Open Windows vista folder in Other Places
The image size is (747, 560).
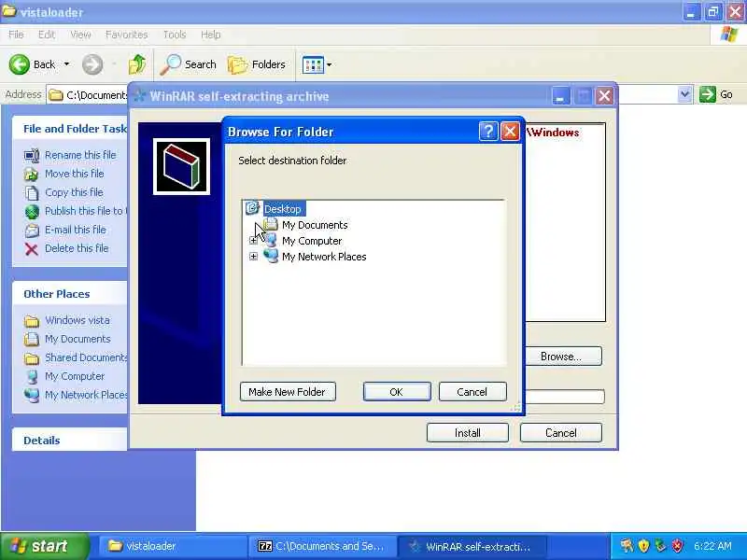(x=78, y=320)
